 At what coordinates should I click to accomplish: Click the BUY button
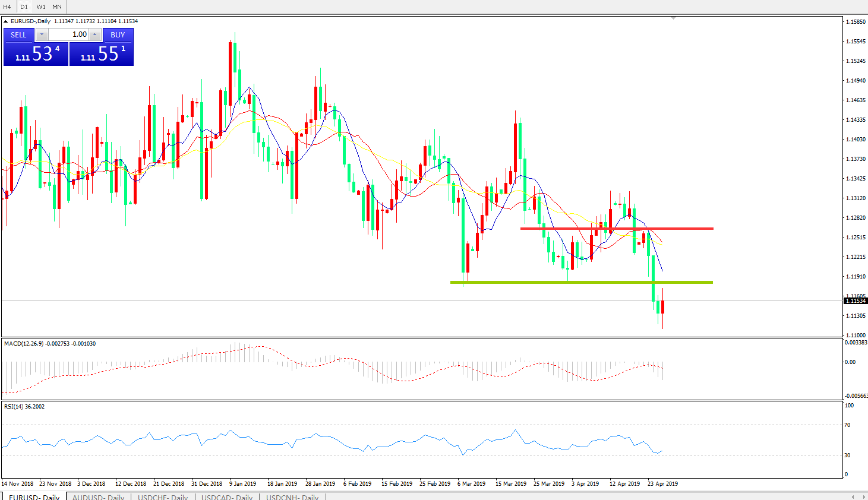[118, 34]
